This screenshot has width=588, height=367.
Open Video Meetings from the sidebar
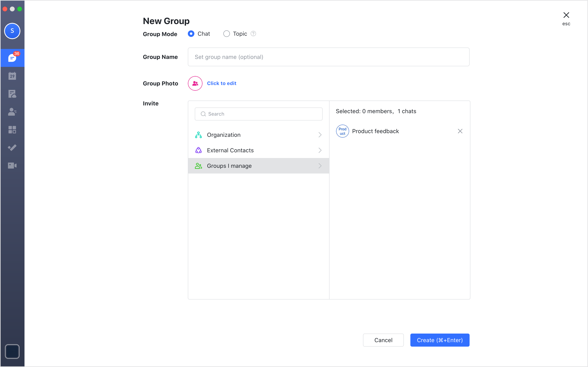pyautogui.click(x=12, y=166)
